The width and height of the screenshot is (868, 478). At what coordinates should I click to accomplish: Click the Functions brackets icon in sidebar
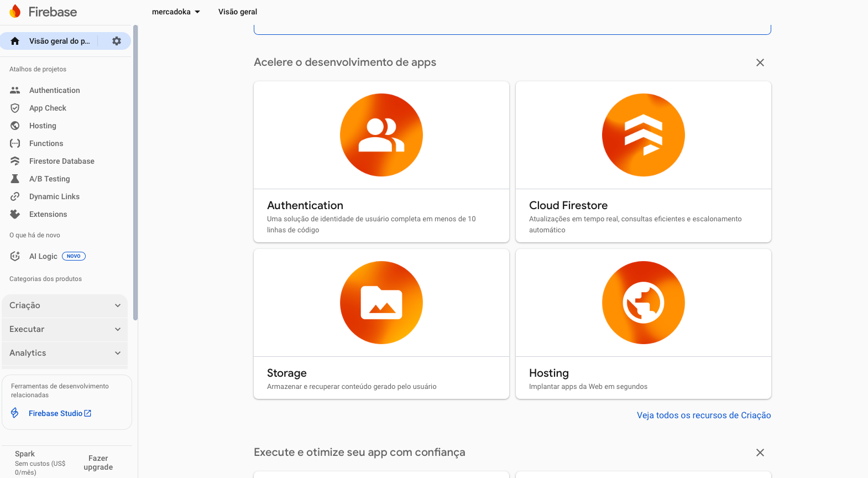click(x=15, y=143)
